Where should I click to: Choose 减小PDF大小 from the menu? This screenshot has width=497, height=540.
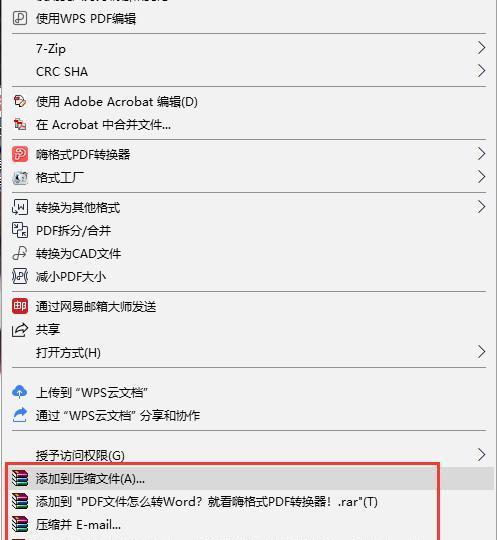[x=249, y=277]
